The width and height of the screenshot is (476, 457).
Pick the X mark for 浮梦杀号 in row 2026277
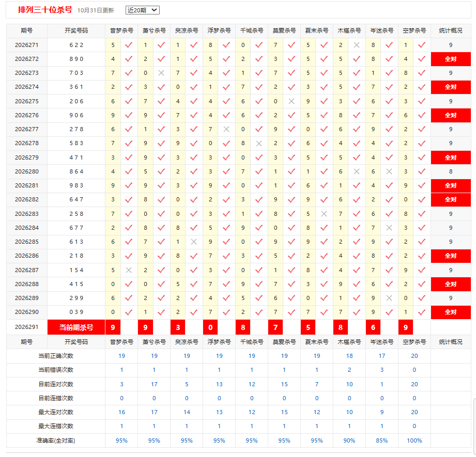[226, 129]
